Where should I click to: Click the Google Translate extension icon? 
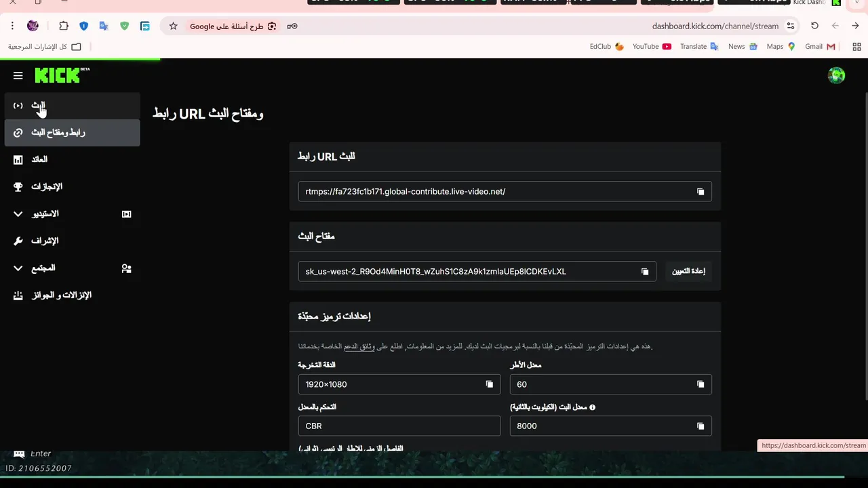pyautogui.click(x=104, y=26)
